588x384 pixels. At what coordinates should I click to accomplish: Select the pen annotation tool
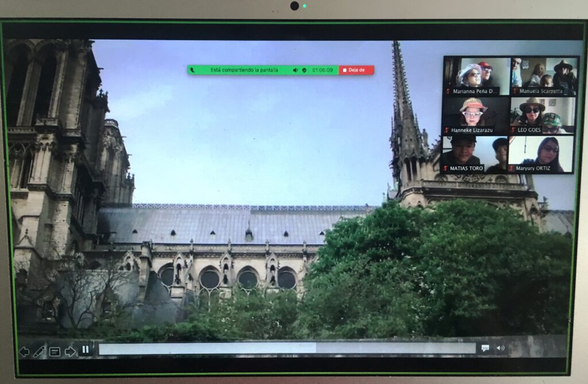(39, 352)
